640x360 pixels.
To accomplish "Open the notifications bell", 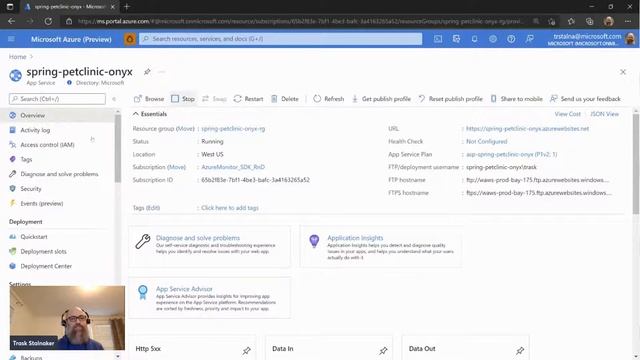I will [474, 39].
